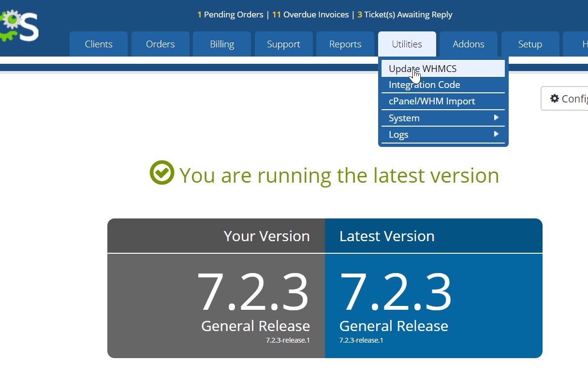This screenshot has width=588, height=376.
Task: Open the Addons tab
Action: (x=469, y=44)
